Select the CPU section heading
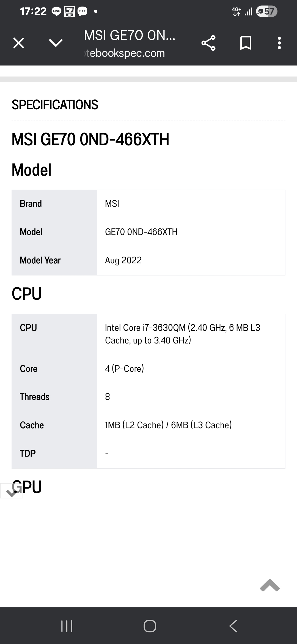This screenshot has height=644, width=297. coord(27,294)
